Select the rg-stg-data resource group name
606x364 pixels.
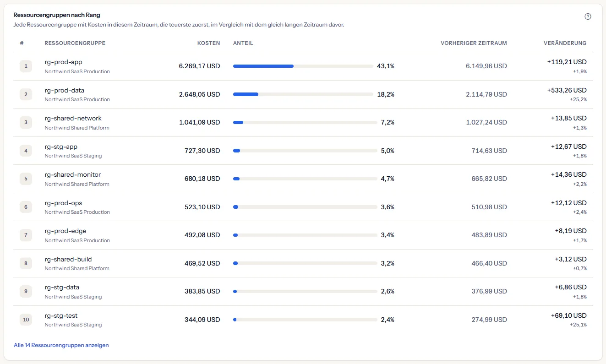pos(62,287)
